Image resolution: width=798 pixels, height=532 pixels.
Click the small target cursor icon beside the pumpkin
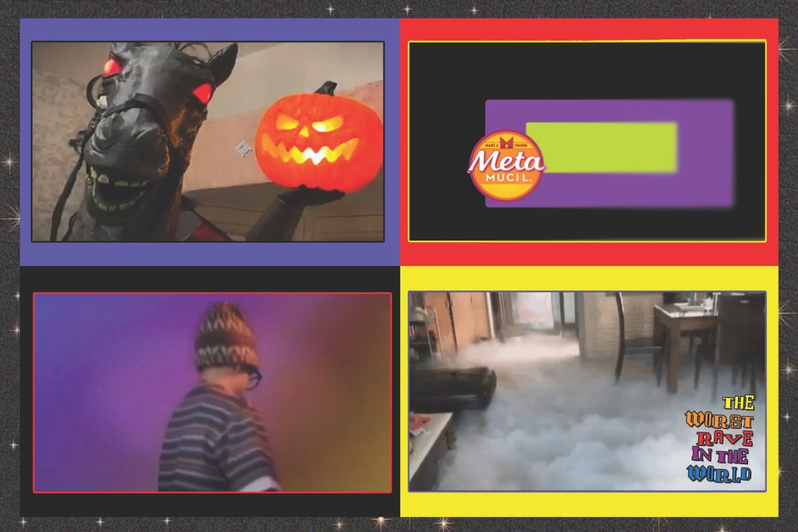(x=245, y=149)
